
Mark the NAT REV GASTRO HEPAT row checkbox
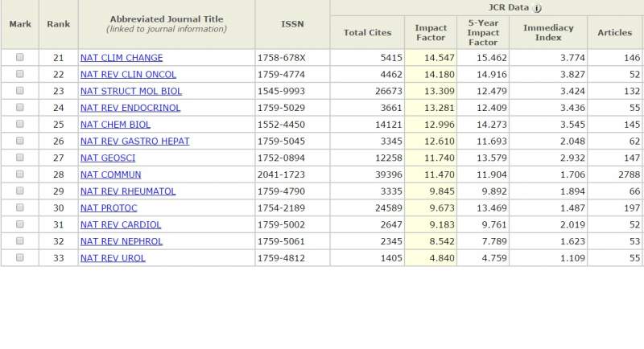[19, 141]
